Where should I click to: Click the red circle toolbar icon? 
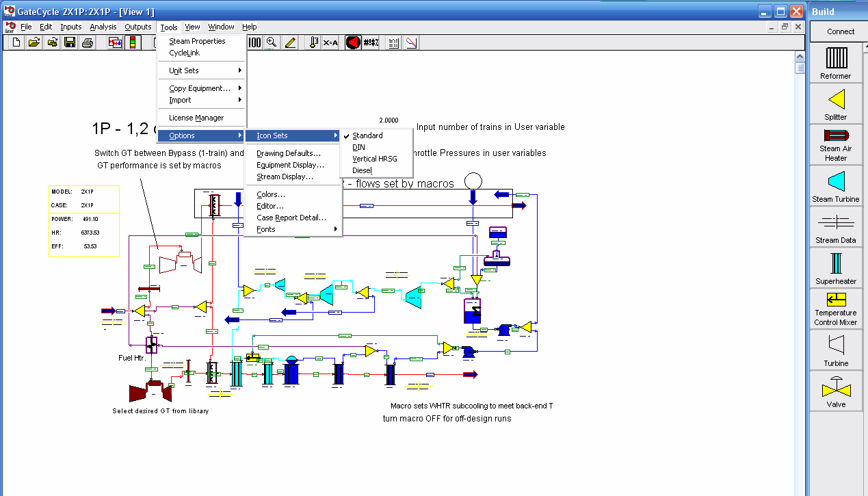tap(353, 42)
